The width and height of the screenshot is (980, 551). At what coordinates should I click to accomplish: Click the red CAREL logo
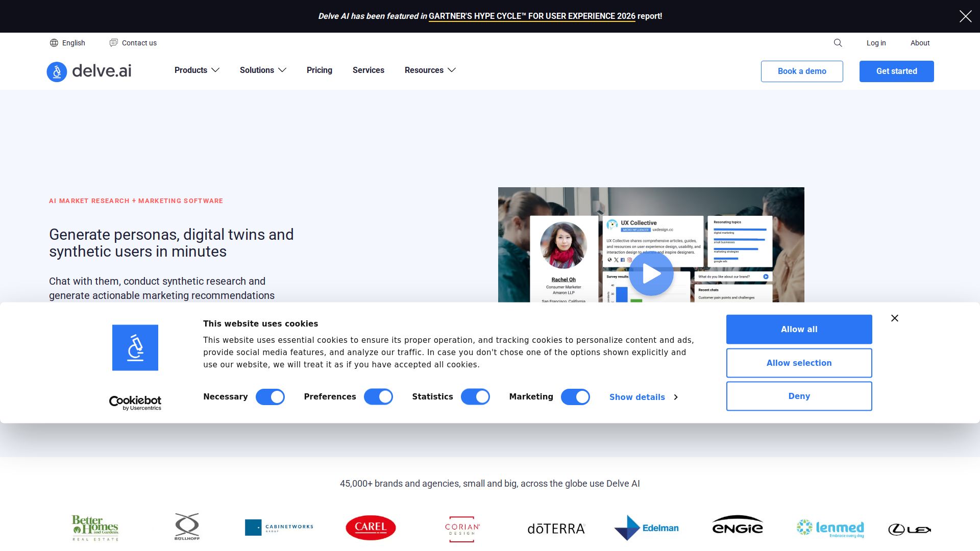[371, 528]
